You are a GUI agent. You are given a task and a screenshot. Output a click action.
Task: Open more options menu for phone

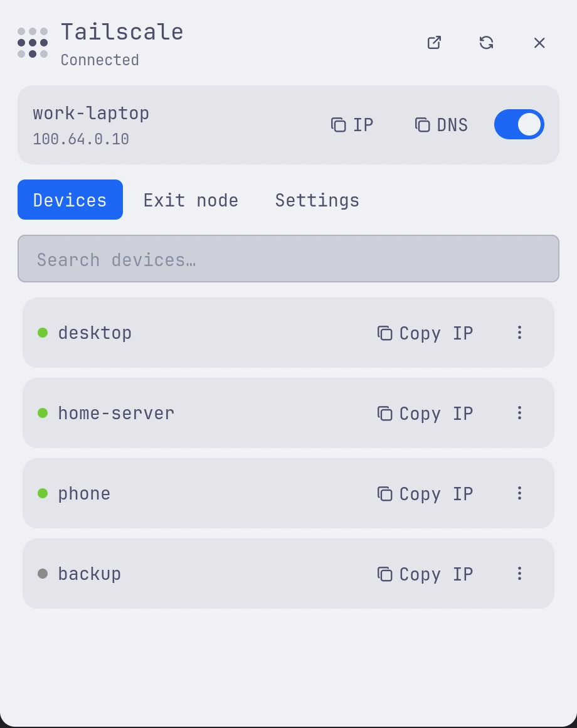tap(519, 493)
